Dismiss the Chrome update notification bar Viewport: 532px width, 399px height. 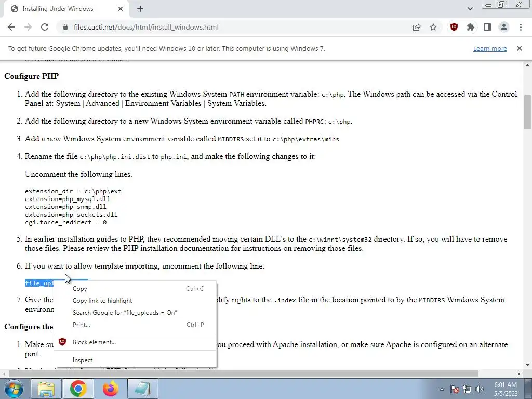pos(520,48)
